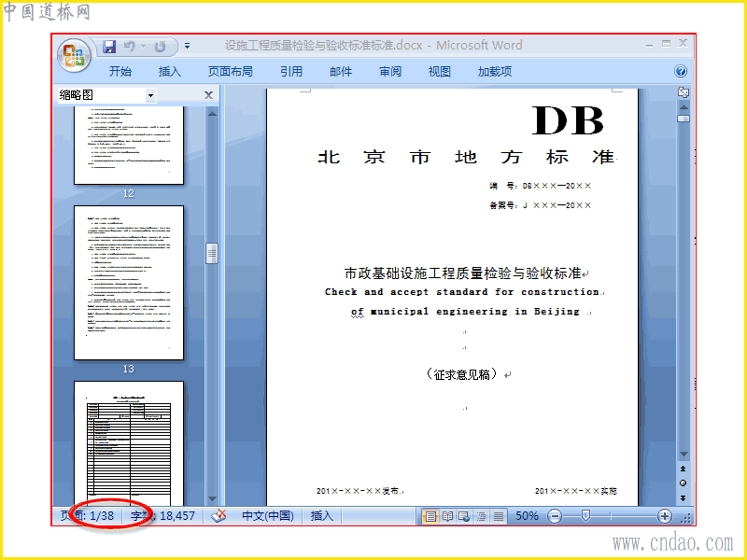This screenshot has width=747, height=560.
Task: Switch to full screen reading view
Action: pos(448,516)
